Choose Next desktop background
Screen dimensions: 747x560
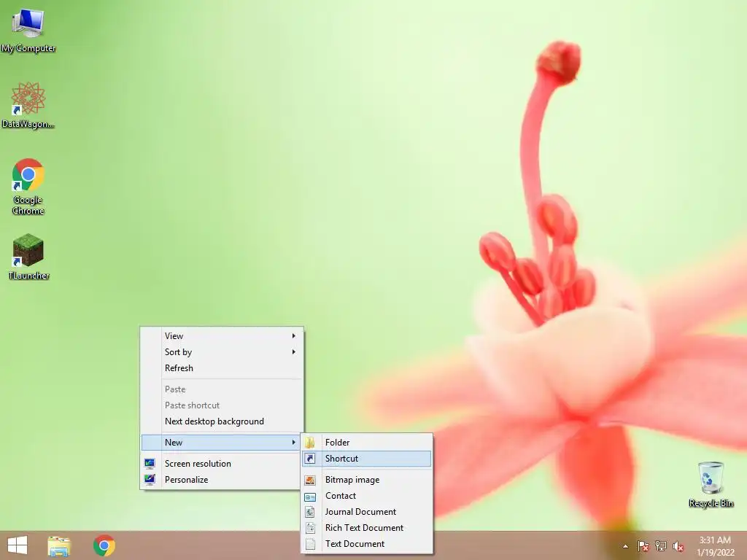(x=222, y=421)
